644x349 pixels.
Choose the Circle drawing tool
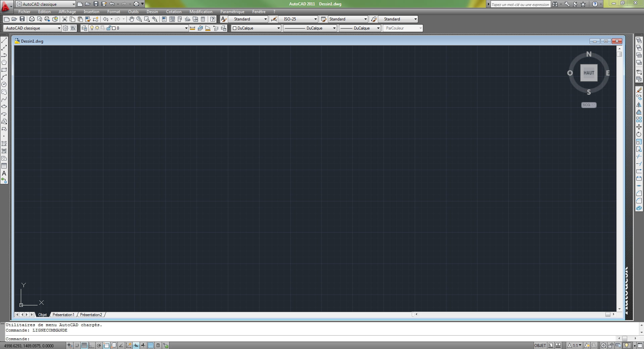(4, 85)
